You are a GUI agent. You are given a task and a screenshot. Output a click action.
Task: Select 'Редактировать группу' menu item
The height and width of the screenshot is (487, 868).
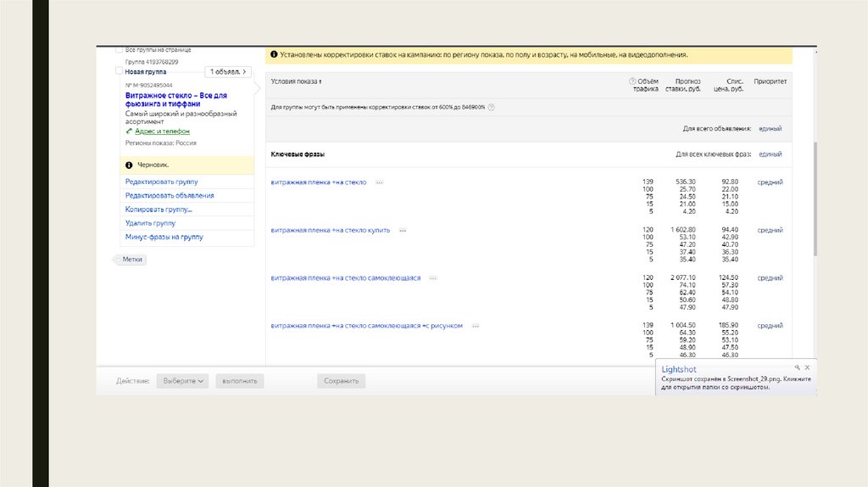coord(162,182)
